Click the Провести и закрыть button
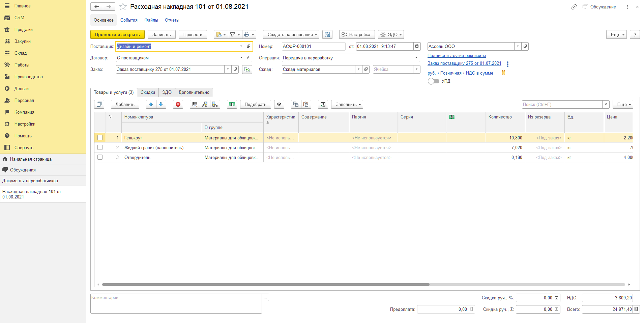 (117, 34)
